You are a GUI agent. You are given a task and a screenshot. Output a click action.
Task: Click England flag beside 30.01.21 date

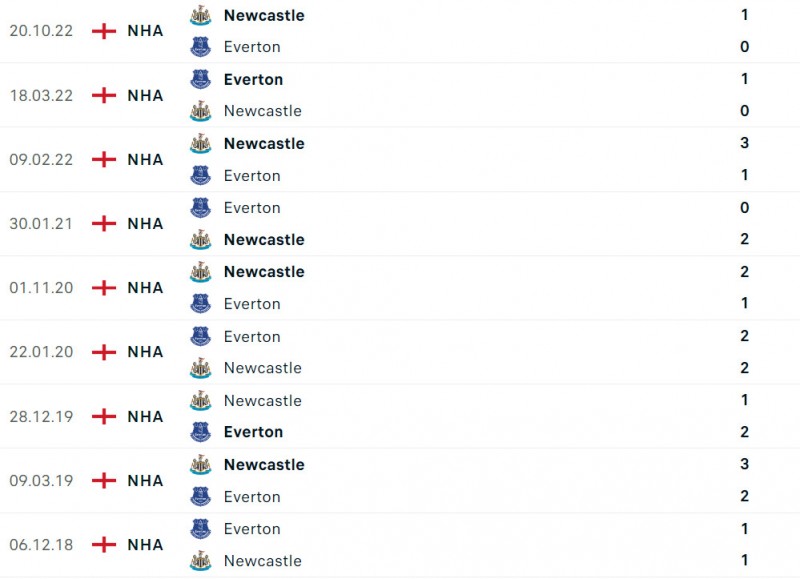[104, 224]
